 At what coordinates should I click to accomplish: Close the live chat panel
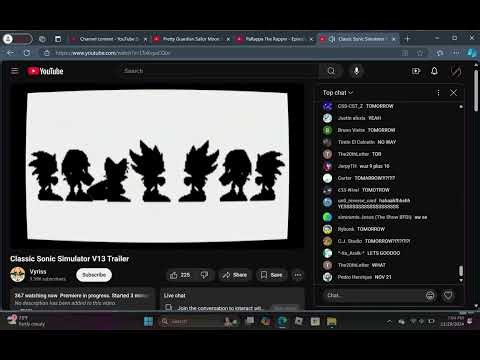pos(453,93)
